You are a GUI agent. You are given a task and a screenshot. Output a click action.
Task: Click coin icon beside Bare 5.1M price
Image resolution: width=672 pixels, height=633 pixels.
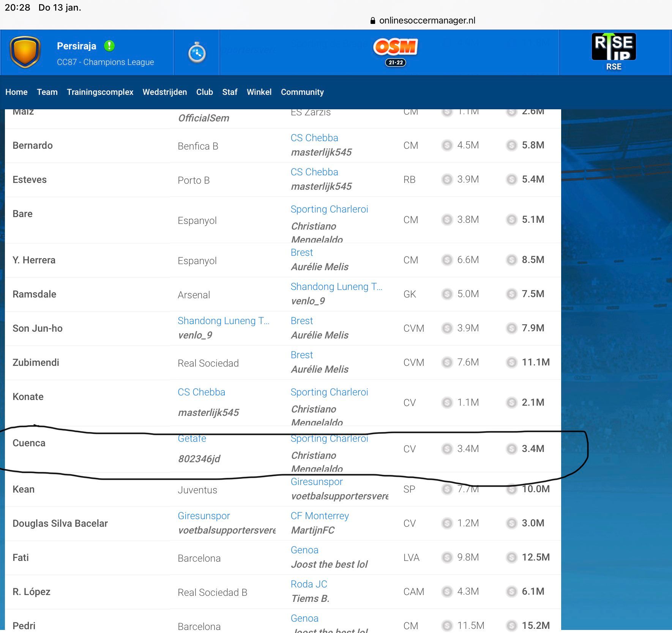[x=512, y=220]
